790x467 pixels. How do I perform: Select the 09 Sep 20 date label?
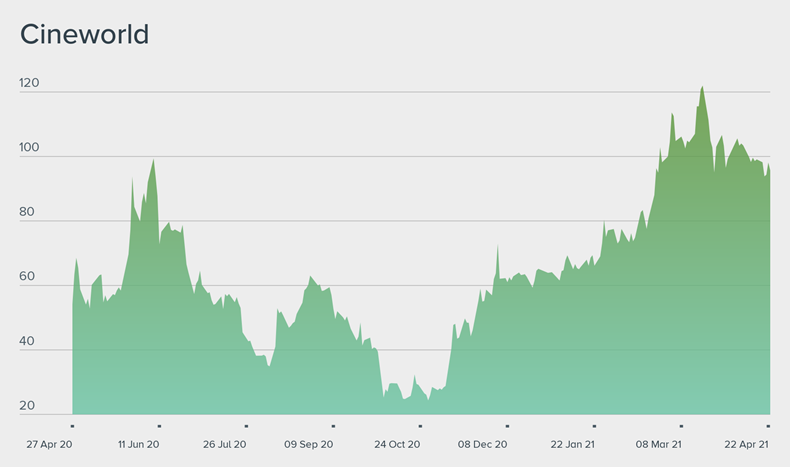click(x=309, y=443)
